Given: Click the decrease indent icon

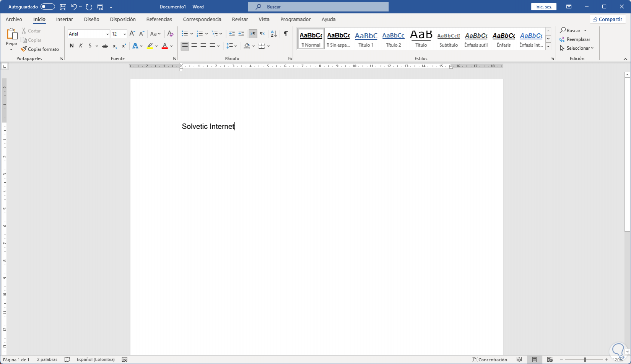Looking at the screenshot, I should [x=232, y=34].
